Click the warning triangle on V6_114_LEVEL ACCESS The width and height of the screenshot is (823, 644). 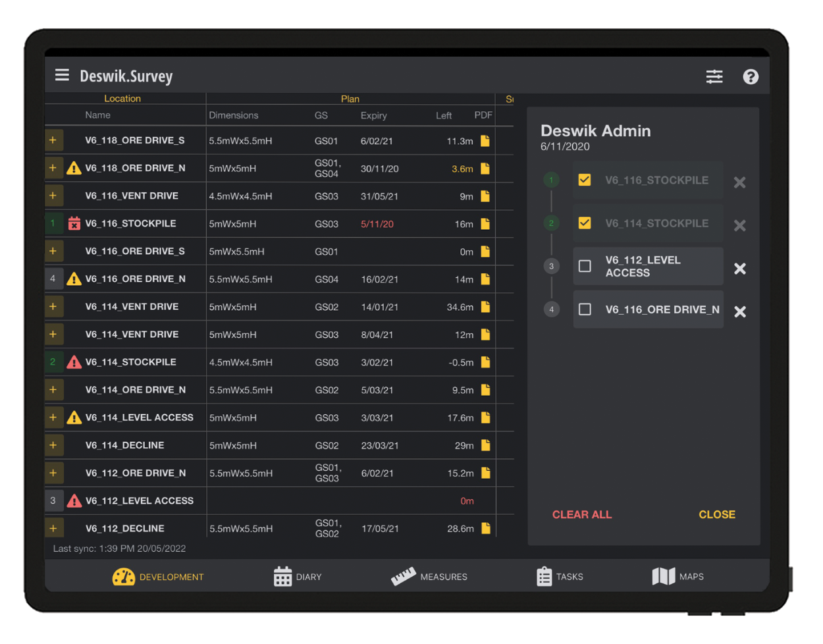74,417
